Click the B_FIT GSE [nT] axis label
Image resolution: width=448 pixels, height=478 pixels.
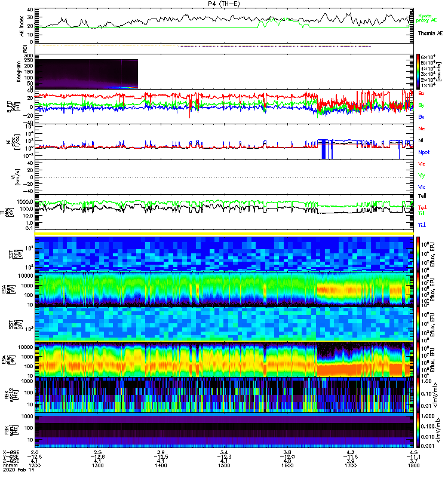(x=14, y=106)
